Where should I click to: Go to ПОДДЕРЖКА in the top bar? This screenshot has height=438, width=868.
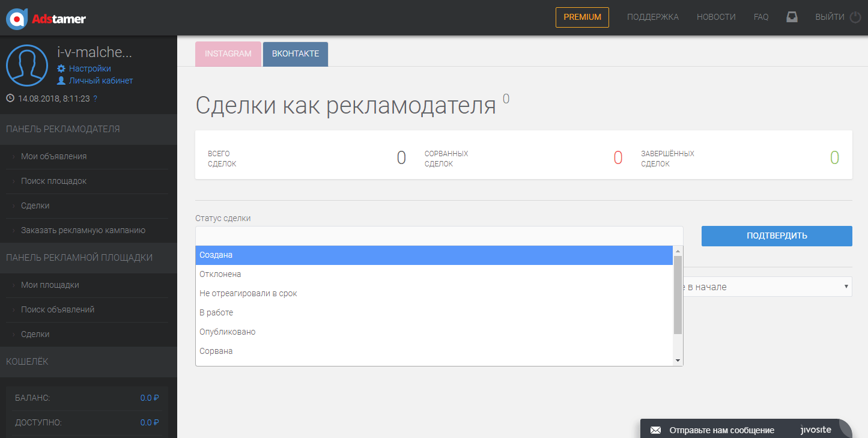click(653, 17)
